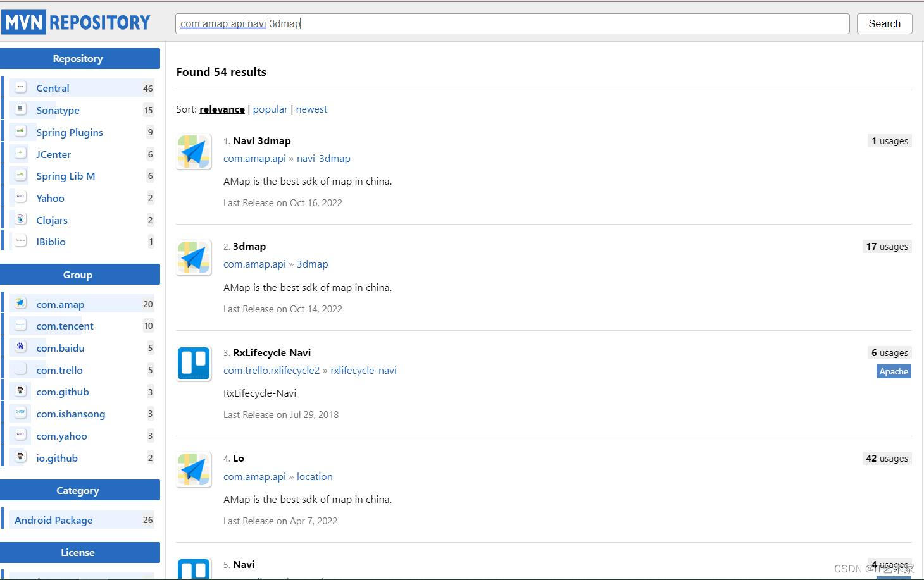Open com.amap.api group of Navi 3dmap
The image size is (924, 580).
tap(254, 158)
